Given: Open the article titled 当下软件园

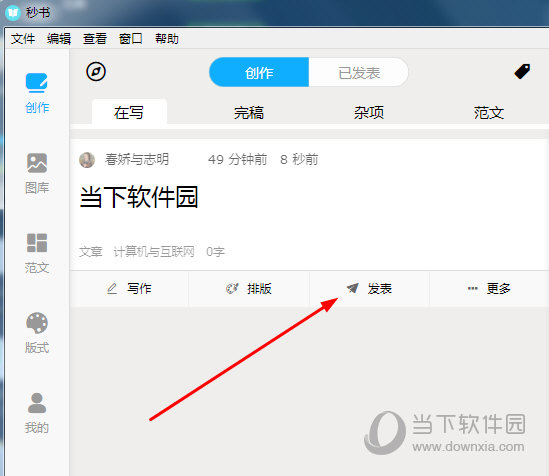Looking at the screenshot, I should (x=139, y=197).
